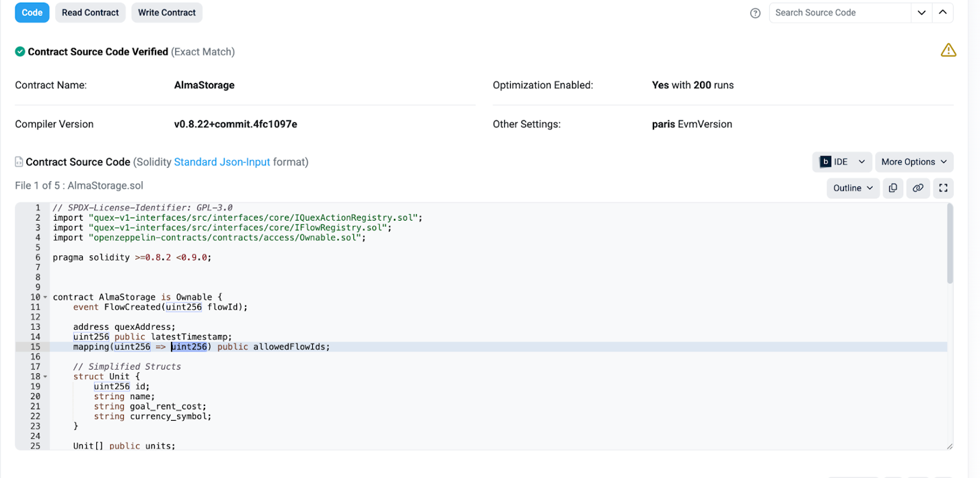Viewport: 980px width, 478px height.
Task: Click the help question mark icon
Action: coord(755,13)
